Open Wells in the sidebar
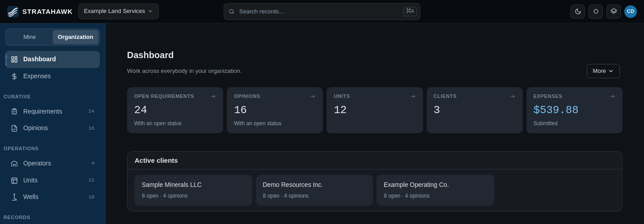The image size is (644, 224). click(53, 197)
